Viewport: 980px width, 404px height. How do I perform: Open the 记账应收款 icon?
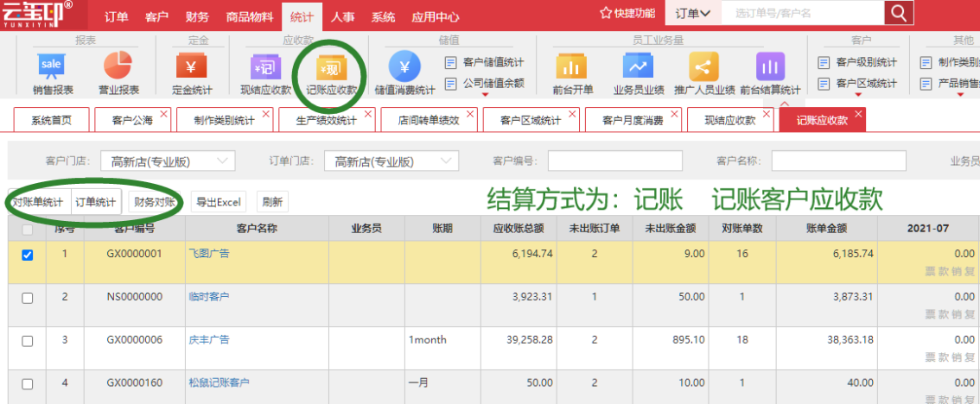point(332,66)
